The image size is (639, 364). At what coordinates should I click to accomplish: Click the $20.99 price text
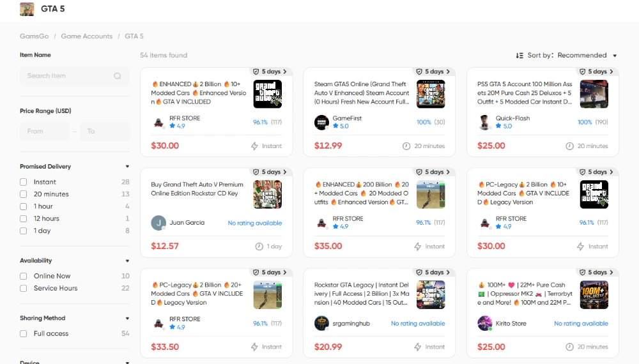coord(328,347)
